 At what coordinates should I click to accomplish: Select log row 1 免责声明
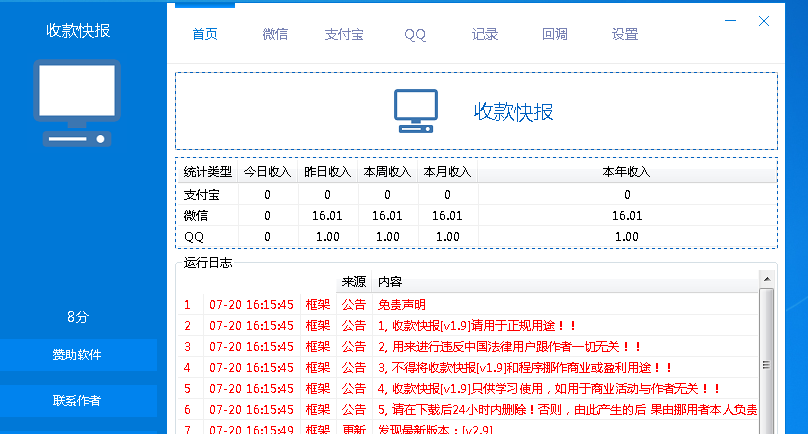(x=468, y=305)
